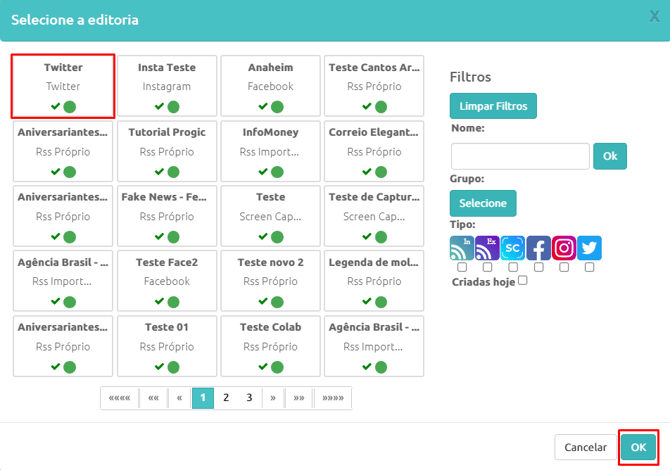Tick checkbox under the Facebook icon
670x470 pixels.
click(539, 267)
